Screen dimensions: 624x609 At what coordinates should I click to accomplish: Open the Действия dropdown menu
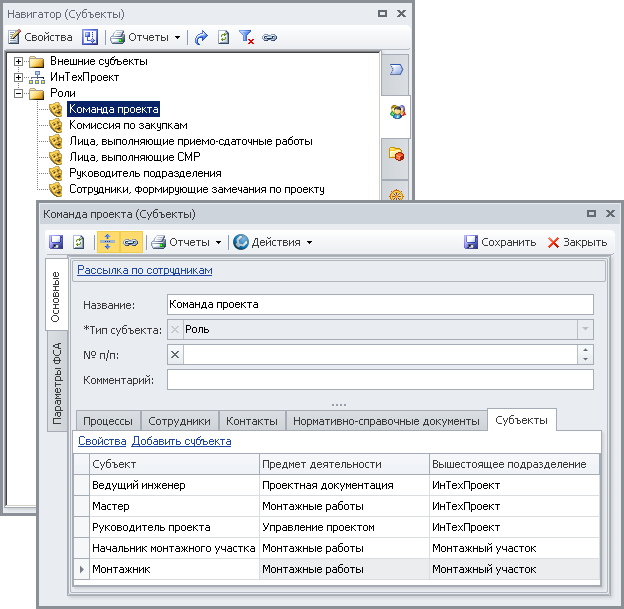[x=310, y=242]
